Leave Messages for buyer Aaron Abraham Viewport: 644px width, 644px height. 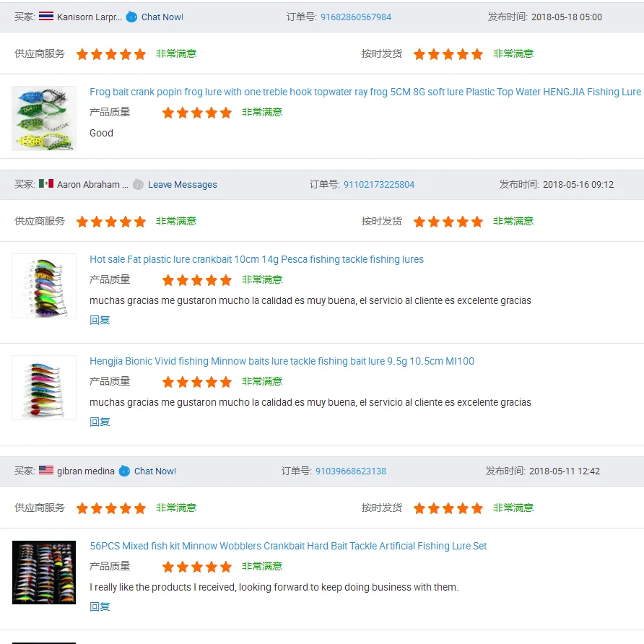183,184
